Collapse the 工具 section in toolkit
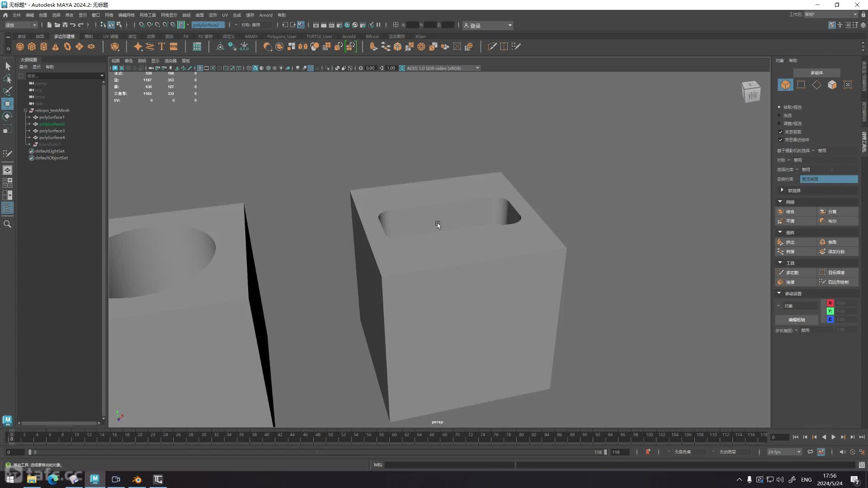 pyautogui.click(x=780, y=263)
